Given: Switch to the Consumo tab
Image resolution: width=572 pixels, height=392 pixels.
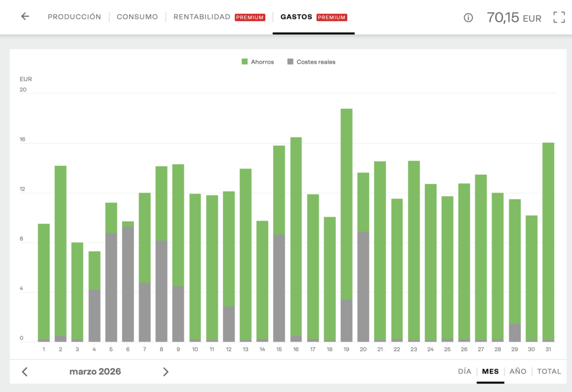Looking at the screenshot, I should (x=137, y=17).
